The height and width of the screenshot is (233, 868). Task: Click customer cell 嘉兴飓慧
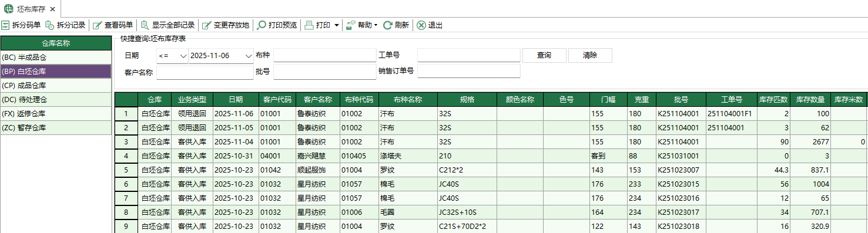(317, 156)
